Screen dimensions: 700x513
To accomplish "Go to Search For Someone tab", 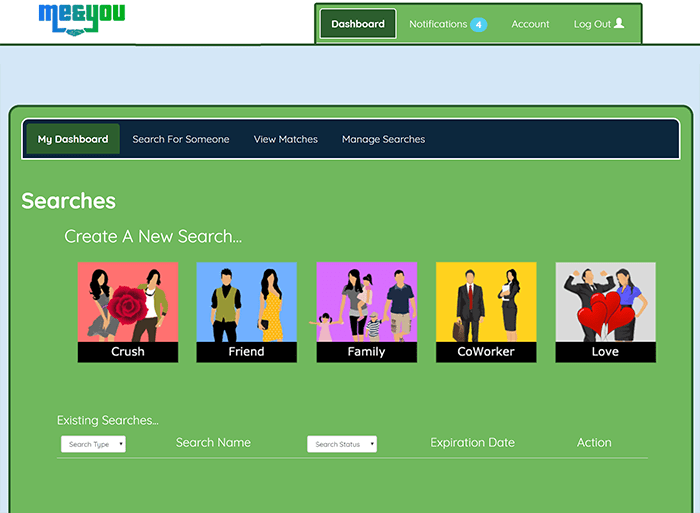I will point(181,139).
